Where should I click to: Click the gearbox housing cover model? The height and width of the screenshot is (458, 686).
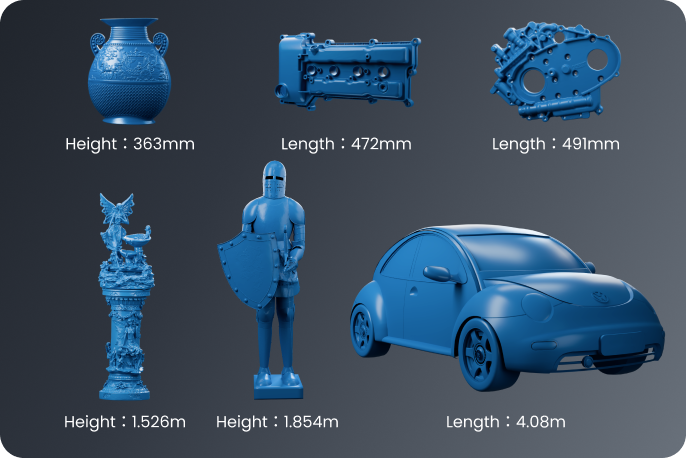point(555,71)
